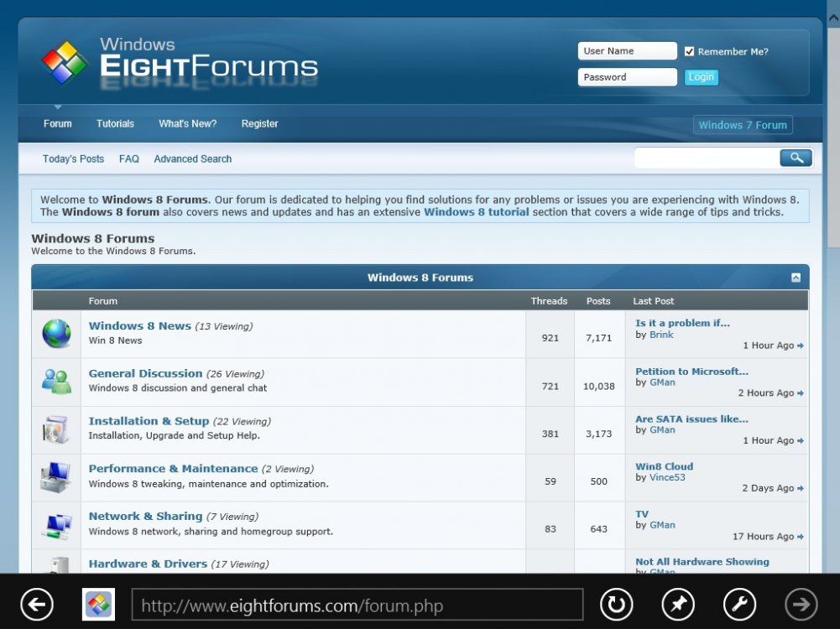View GMan's profile under Petition to Microsoft
Image resolution: width=840 pixels, height=629 pixels.
click(662, 382)
